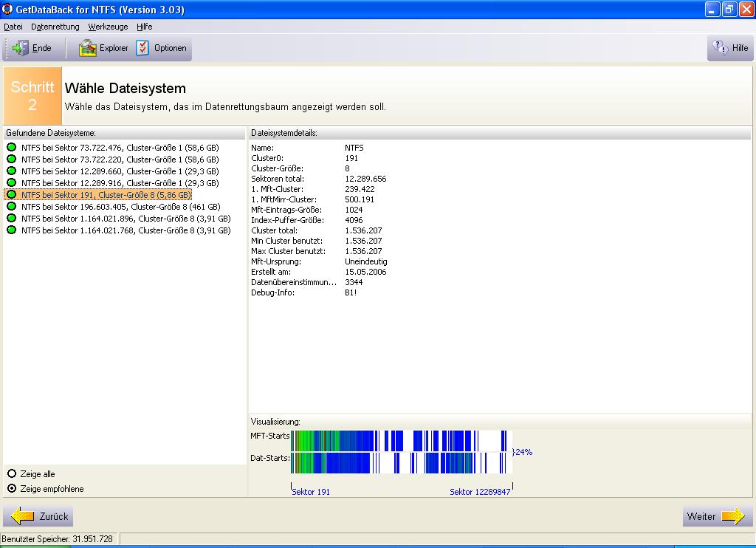Image resolution: width=756 pixels, height=548 pixels.
Task: Select NTFS bei Sektor 73.722.476 entry
Action: click(120, 148)
